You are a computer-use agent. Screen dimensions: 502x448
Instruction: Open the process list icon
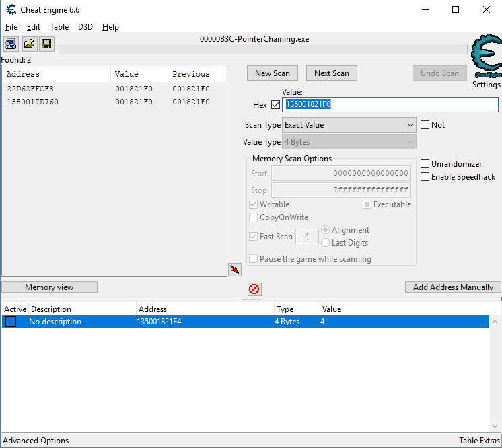click(x=11, y=44)
